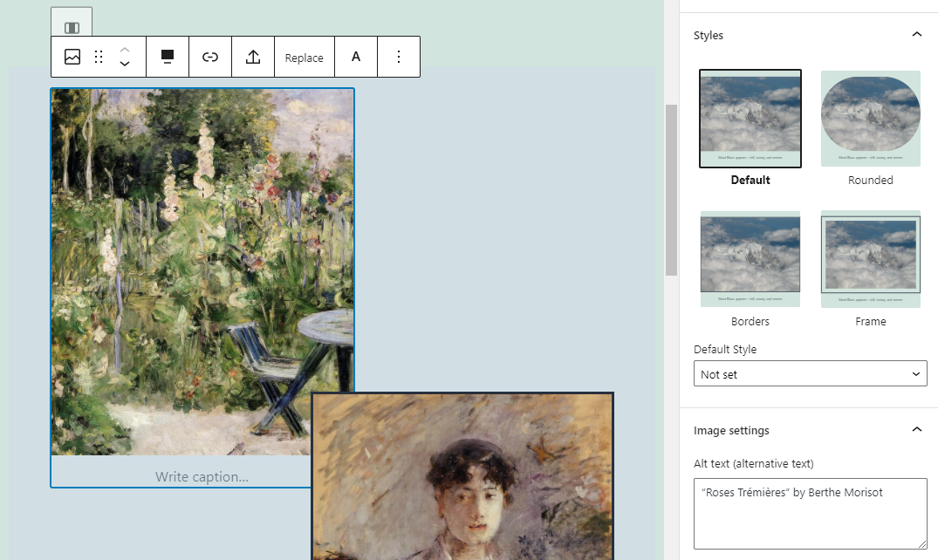Viewport: 938px width, 560px height.
Task: Grab the block drag handle
Action: coord(98,57)
